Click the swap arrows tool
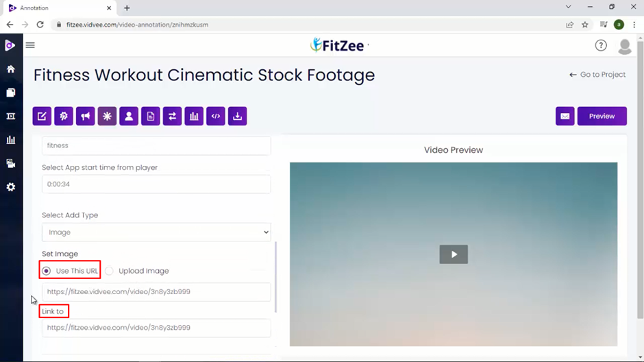 [172, 117]
